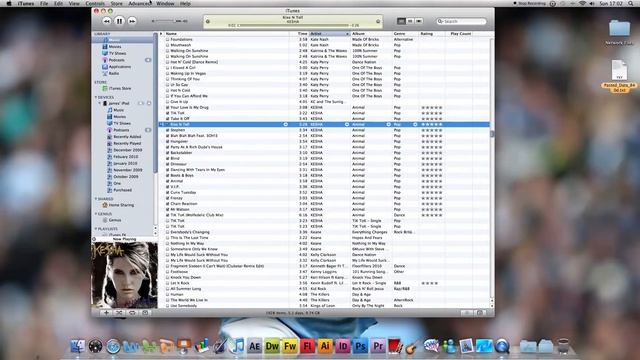This screenshot has height=360, width=640.
Task: Open Genius in sidebar
Action: [x=115, y=220]
